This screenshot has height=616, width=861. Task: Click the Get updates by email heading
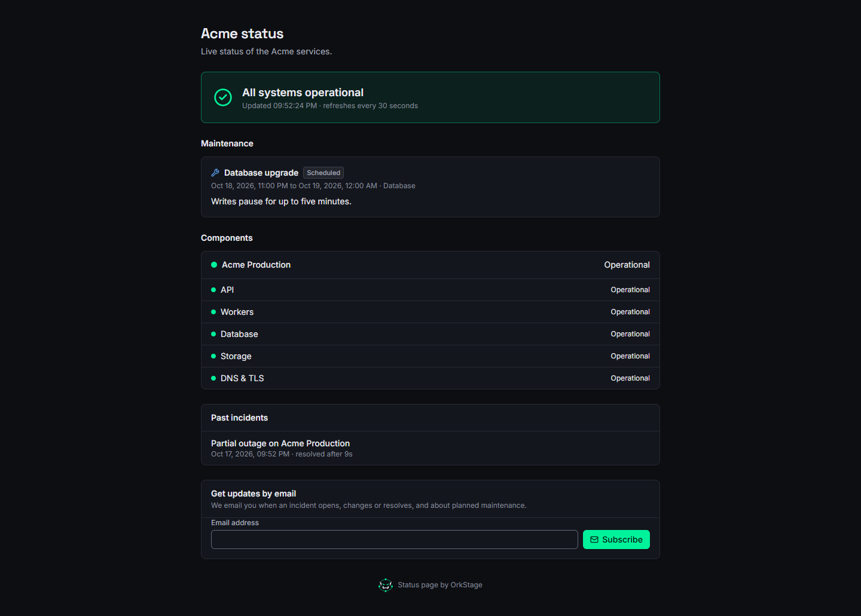254,494
